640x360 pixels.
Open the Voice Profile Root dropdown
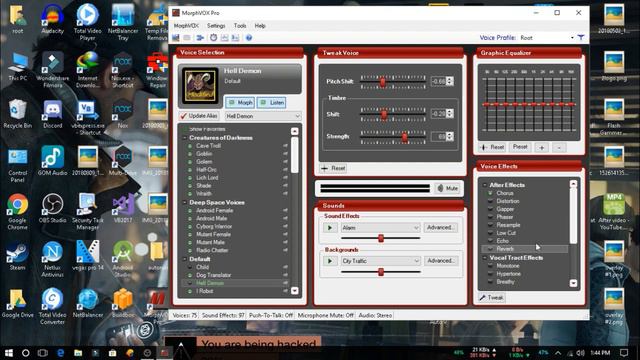[547, 38]
